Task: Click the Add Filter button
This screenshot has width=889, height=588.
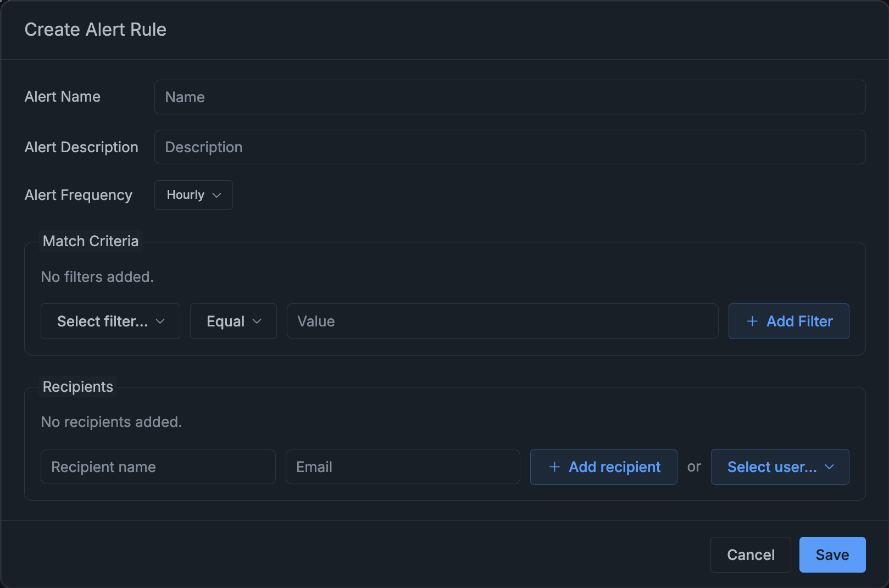Action: pos(789,321)
